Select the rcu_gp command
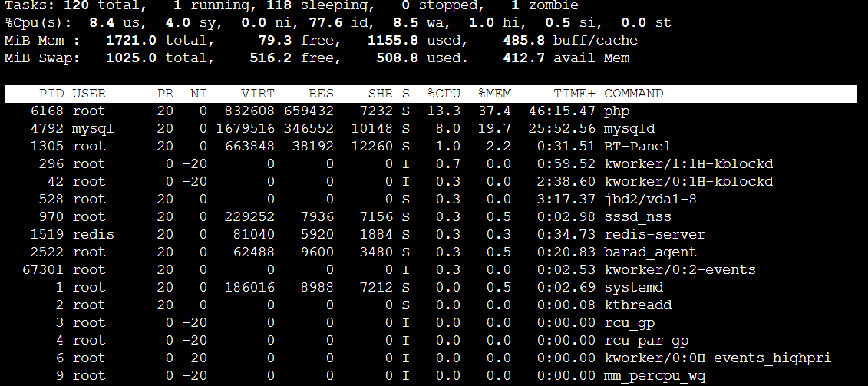The width and height of the screenshot is (868, 386). pyautogui.click(x=629, y=323)
